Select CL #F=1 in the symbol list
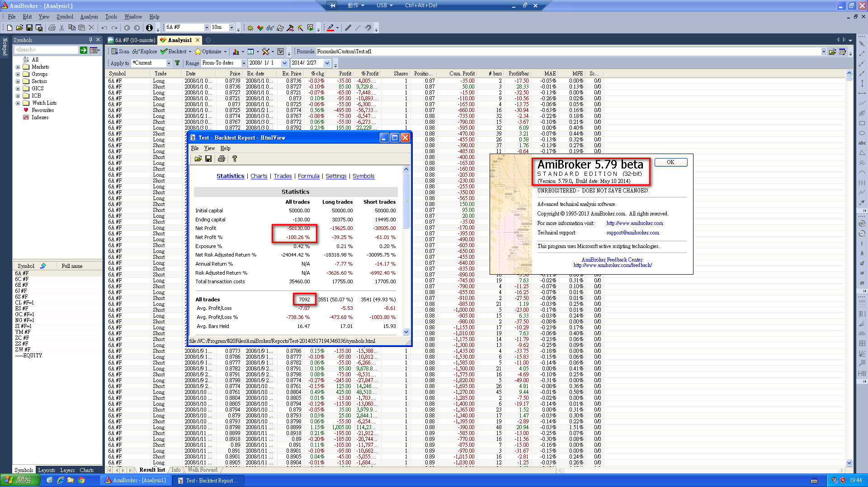The width and height of the screenshot is (868, 487). pos(24,303)
